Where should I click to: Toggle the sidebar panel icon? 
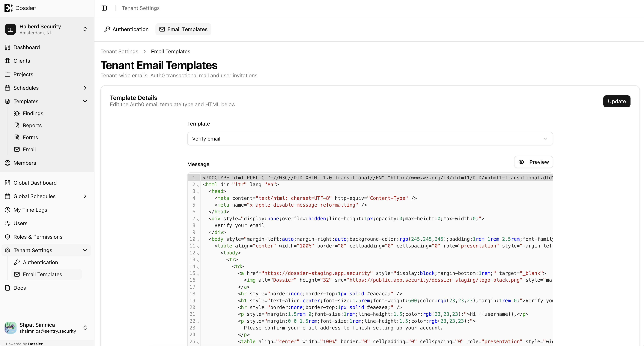[x=104, y=8]
